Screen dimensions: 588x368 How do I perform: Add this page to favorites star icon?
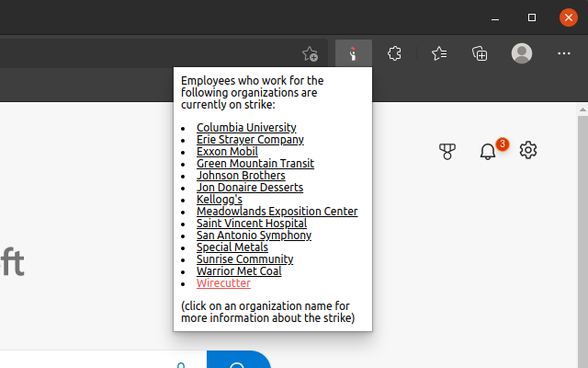click(x=311, y=53)
